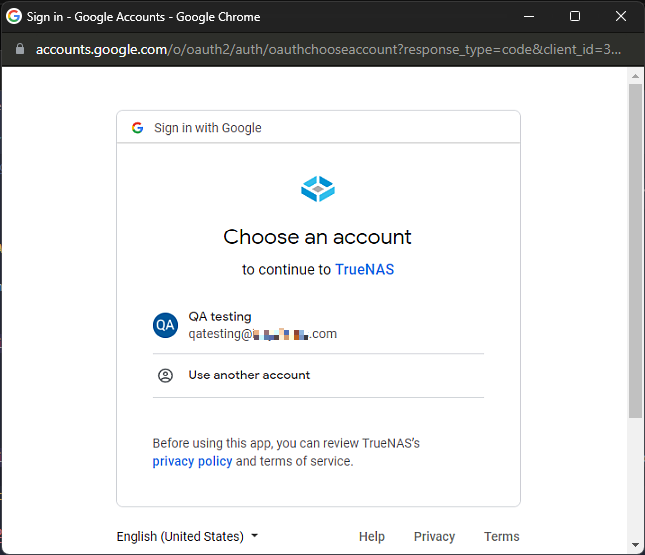The width and height of the screenshot is (645, 555).
Task: Choose Use another account option
Action: pyautogui.click(x=249, y=375)
